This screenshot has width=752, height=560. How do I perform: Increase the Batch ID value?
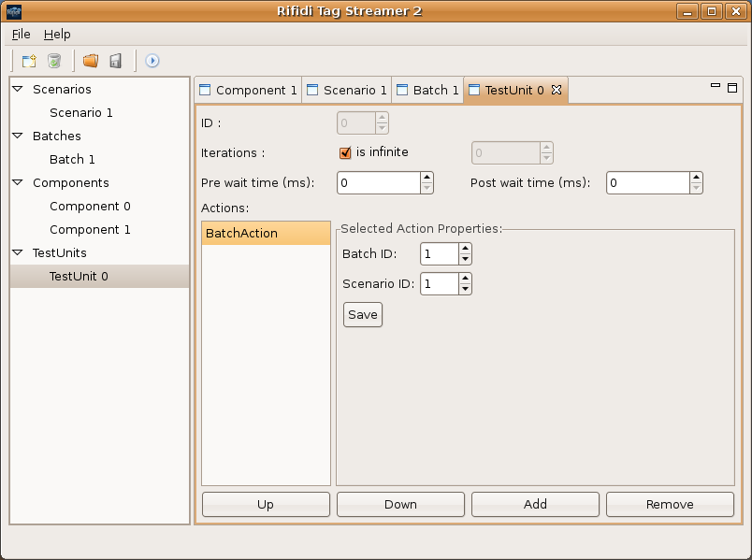465,249
